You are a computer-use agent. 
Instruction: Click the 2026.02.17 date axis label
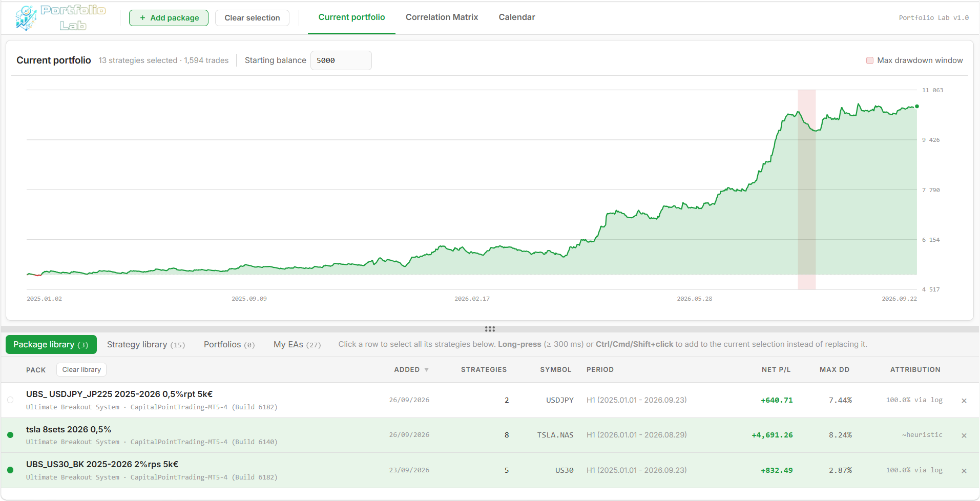(x=472, y=299)
